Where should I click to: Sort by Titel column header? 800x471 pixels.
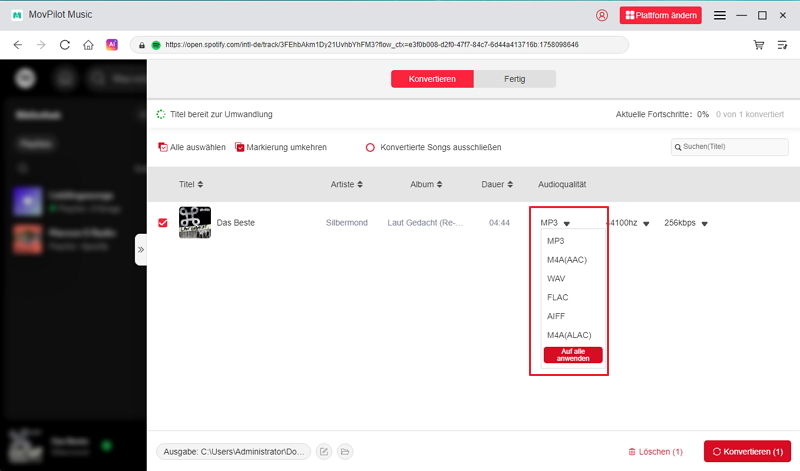[x=190, y=185]
